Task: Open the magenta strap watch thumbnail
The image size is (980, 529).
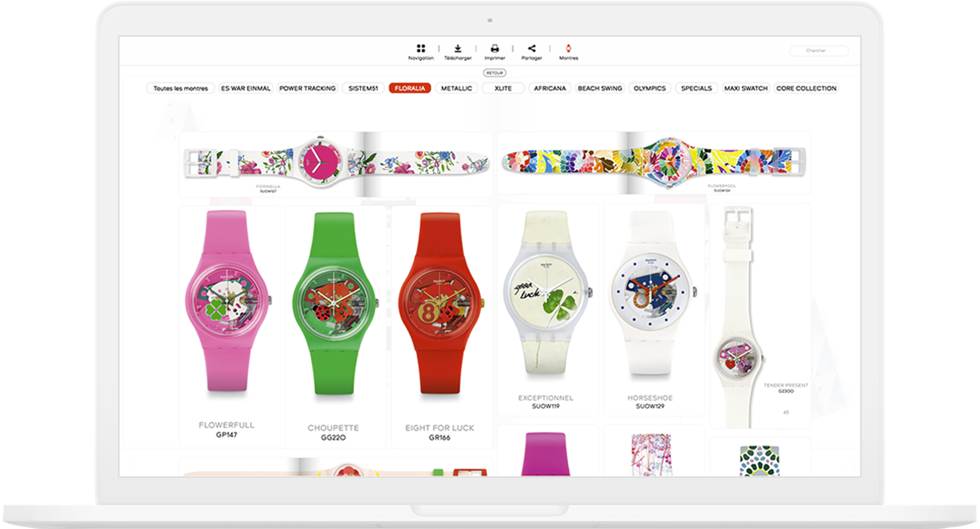Action: tap(546, 453)
